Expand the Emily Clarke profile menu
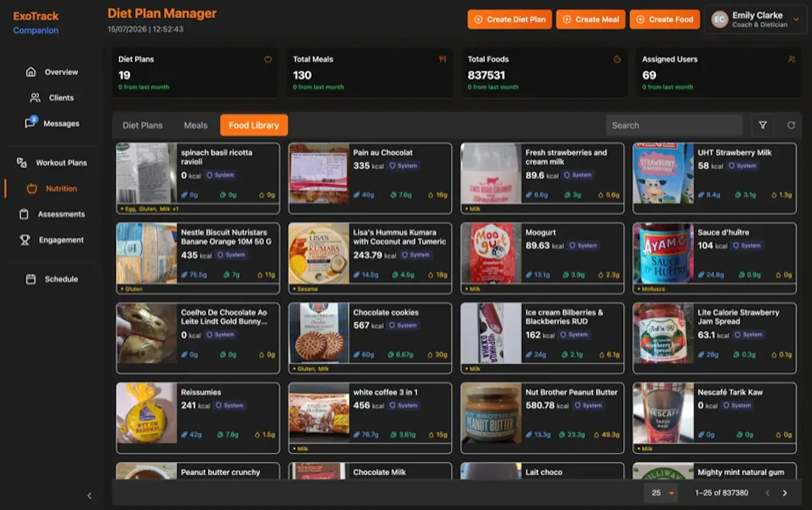The height and width of the screenshot is (510, 812). point(756,20)
